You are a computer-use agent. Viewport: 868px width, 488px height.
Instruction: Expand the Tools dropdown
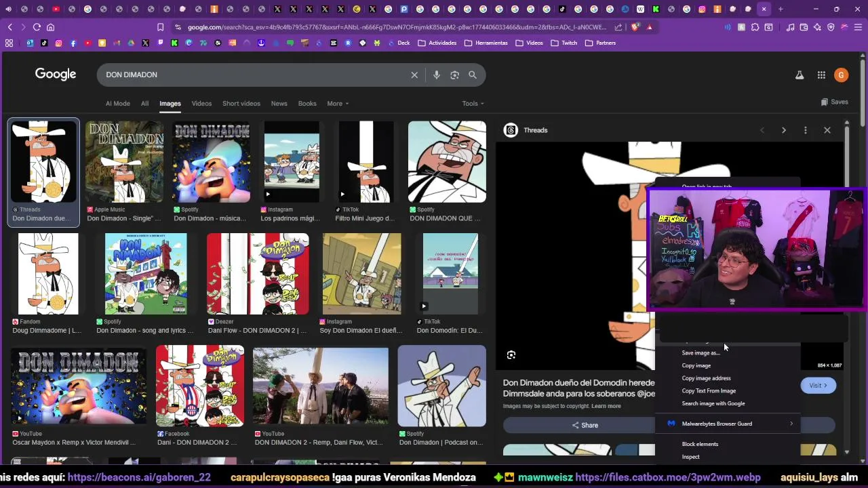[x=473, y=104]
